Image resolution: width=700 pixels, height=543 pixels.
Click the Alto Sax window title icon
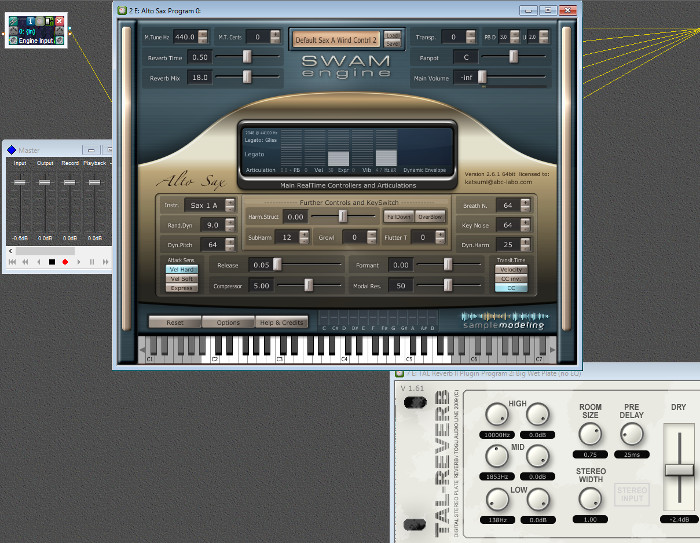122,10
